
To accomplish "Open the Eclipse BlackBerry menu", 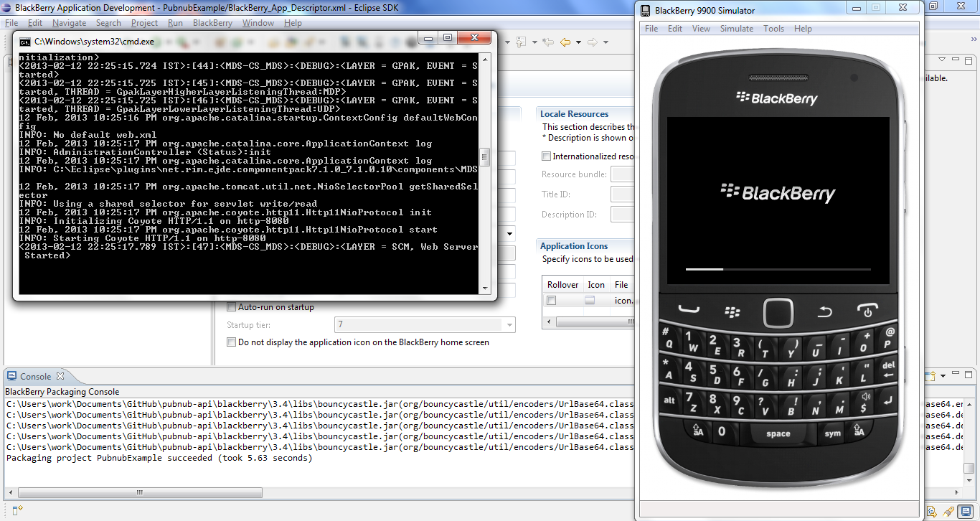I will click(x=212, y=23).
